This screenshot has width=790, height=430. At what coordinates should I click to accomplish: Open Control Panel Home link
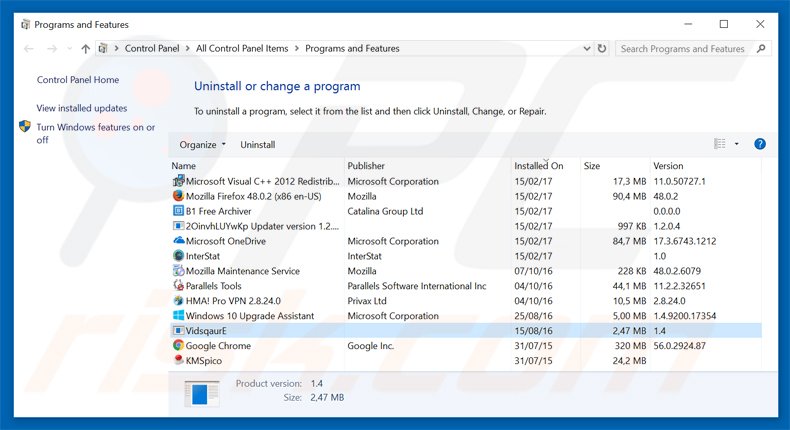(x=78, y=80)
